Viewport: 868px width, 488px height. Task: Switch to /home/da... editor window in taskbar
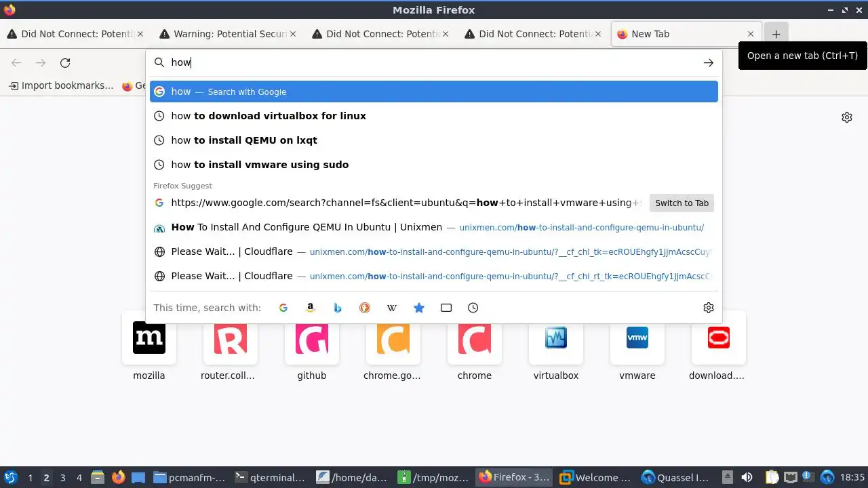click(352, 477)
